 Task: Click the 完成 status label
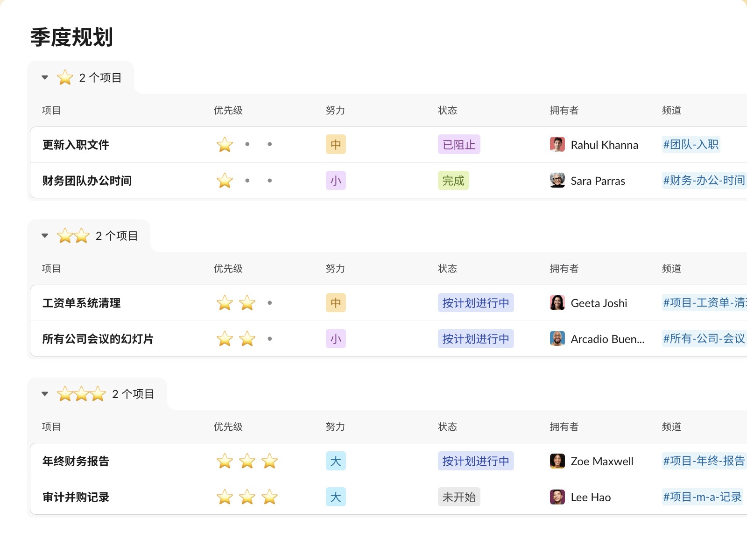click(453, 181)
